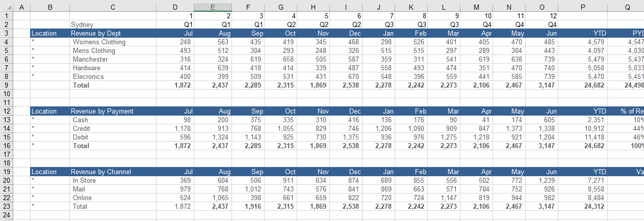Select In Store Jun value 1,239
This screenshot has width=644, height=221.
point(542,180)
